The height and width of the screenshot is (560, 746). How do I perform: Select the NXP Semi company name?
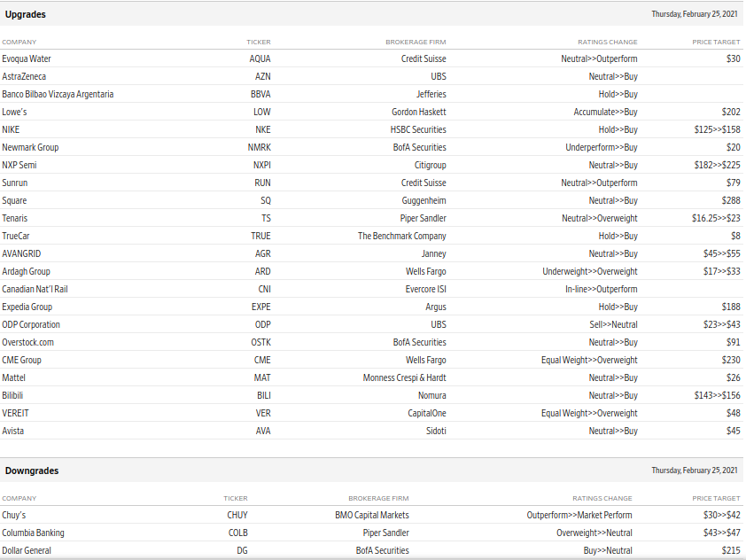pos(19,165)
